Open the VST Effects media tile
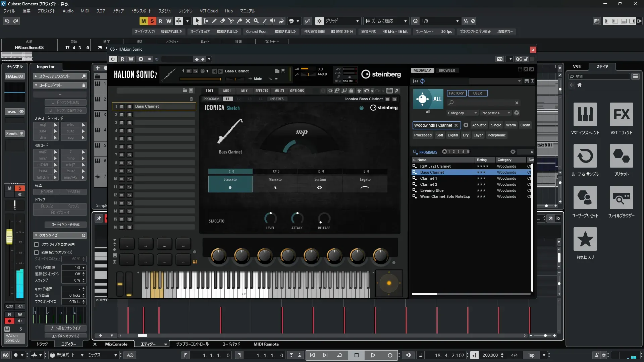644x362 pixels. click(621, 115)
